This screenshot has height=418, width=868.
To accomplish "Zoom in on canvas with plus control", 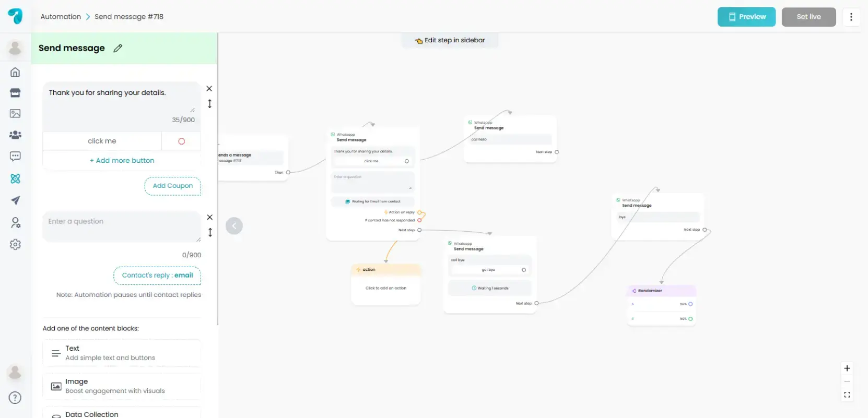I will pos(847,368).
